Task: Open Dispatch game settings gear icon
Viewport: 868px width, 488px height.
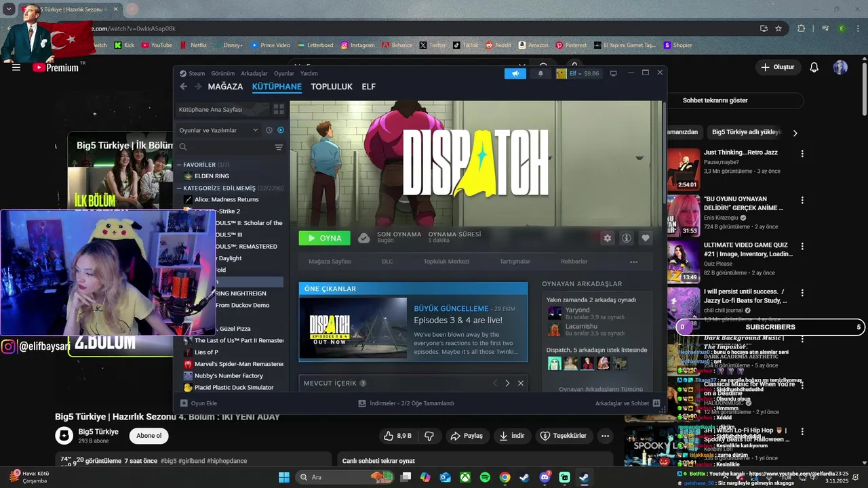Action: (608, 238)
